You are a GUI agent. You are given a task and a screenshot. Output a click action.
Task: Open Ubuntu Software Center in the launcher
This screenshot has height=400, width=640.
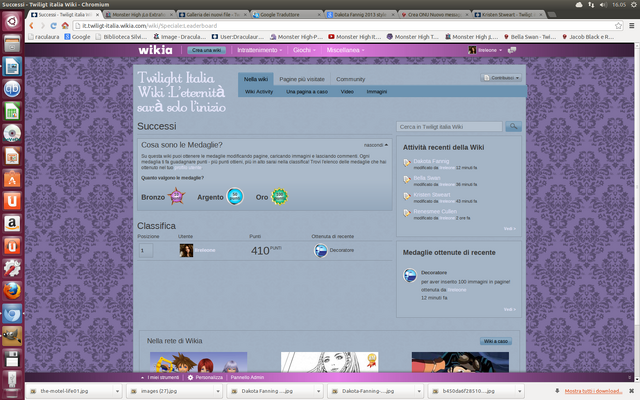coord(12,178)
